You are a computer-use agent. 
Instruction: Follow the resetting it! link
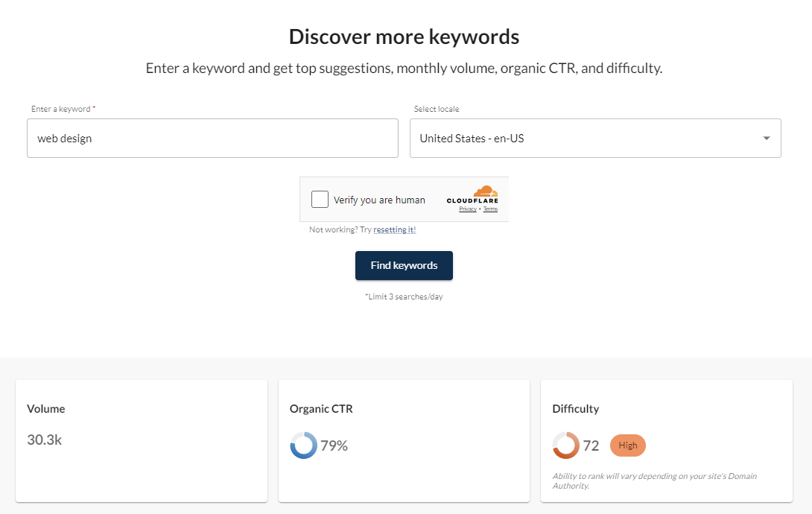pyautogui.click(x=394, y=229)
